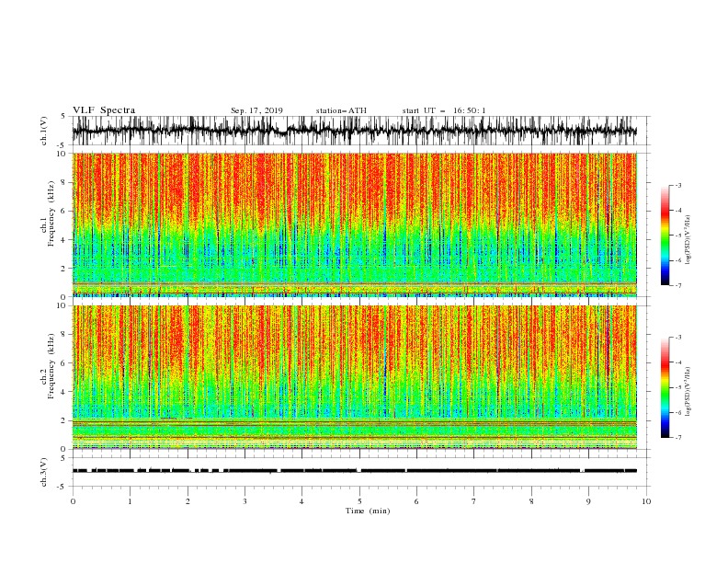Click the 'ch.1(V)' waveform axis label
The height and width of the screenshot is (563, 728).
(44, 131)
